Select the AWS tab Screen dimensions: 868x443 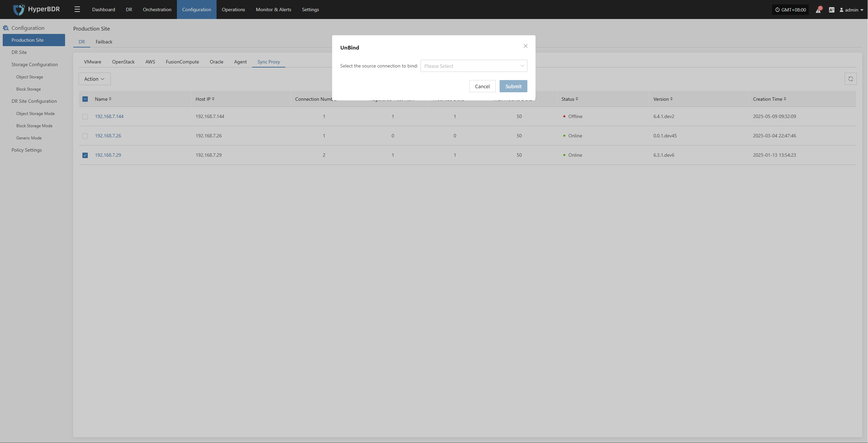(x=150, y=62)
